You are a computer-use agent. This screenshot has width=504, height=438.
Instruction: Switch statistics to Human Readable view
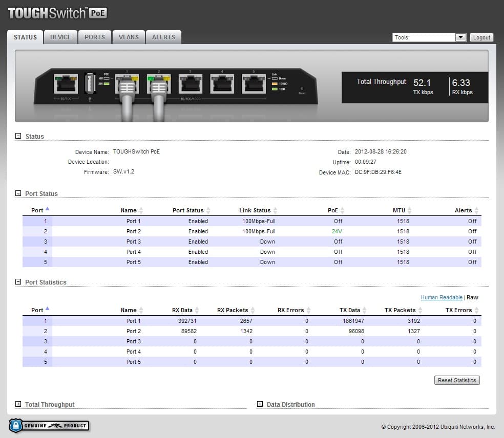coord(442,297)
